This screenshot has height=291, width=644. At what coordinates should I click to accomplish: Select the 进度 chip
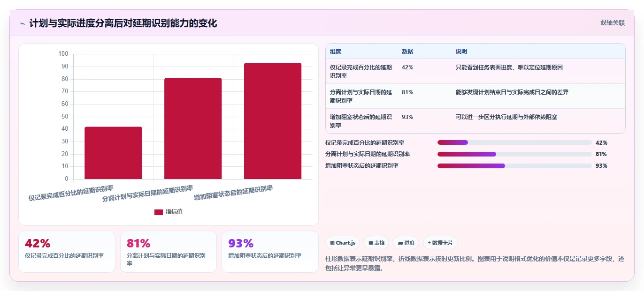point(406,243)
